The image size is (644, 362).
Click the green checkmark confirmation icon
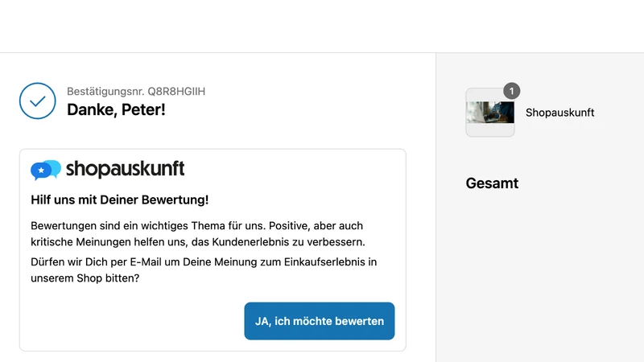[x=37, y=101]
